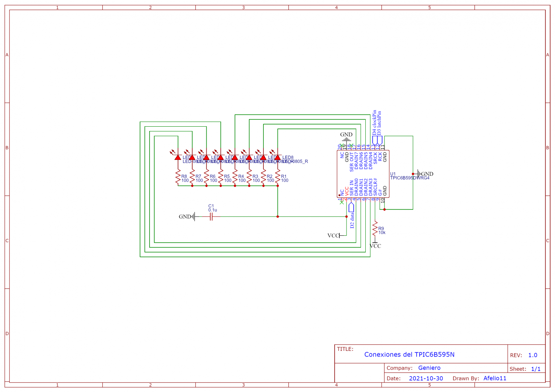Click the REV 1.0 value in title block
Viewport: 555px width, 392px height.
coord(532,355)
